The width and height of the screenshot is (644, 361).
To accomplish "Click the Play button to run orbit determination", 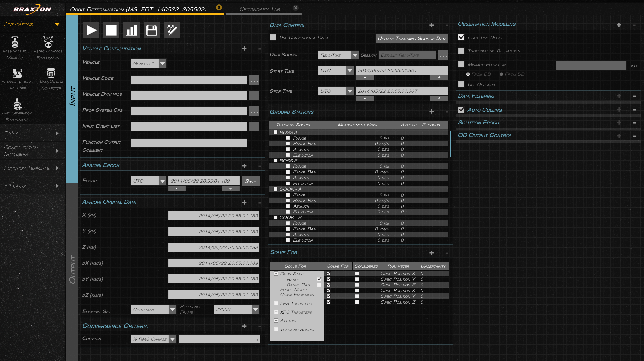I will (91, 30).
